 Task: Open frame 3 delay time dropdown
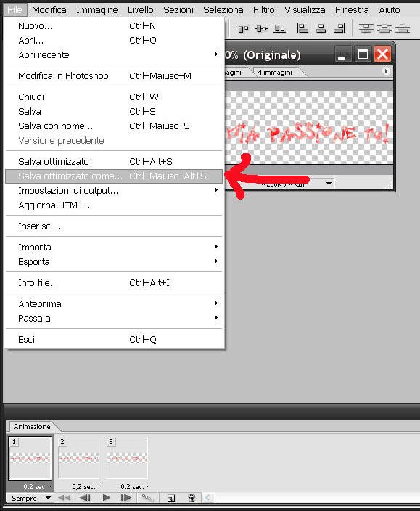tap(134, 487)
